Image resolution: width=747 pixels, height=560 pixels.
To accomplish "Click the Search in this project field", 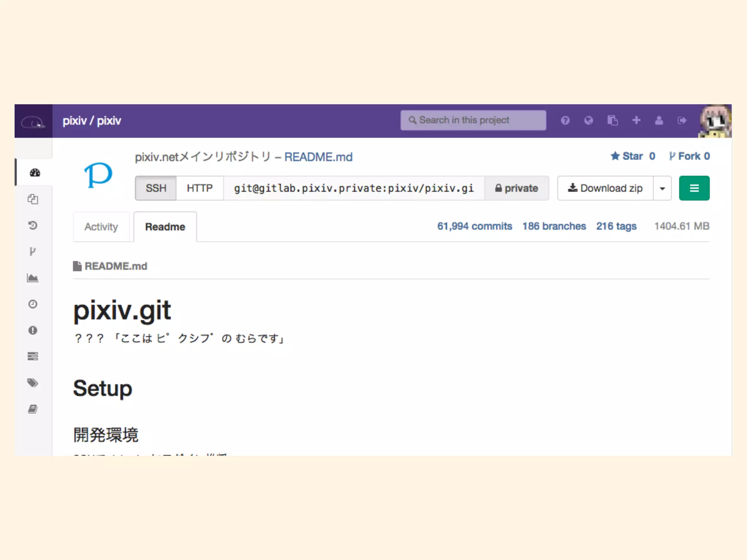I will click(x=473, y=120).
